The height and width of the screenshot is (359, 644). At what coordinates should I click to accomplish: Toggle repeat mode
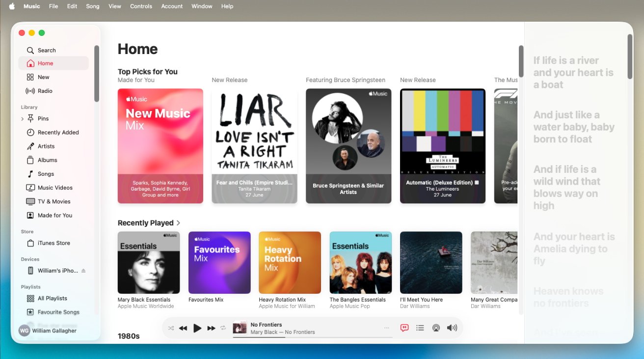click(x=223, y=328)
